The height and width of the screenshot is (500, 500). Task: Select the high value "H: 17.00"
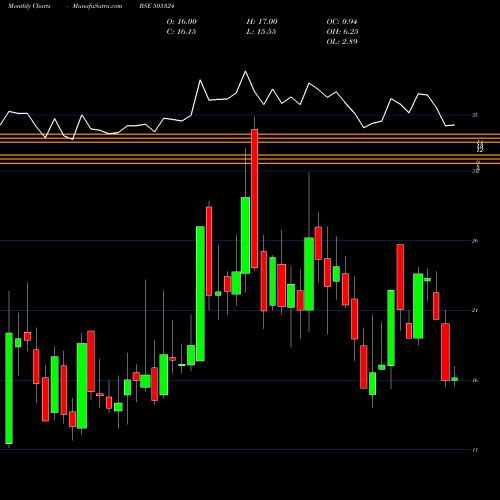262,22
